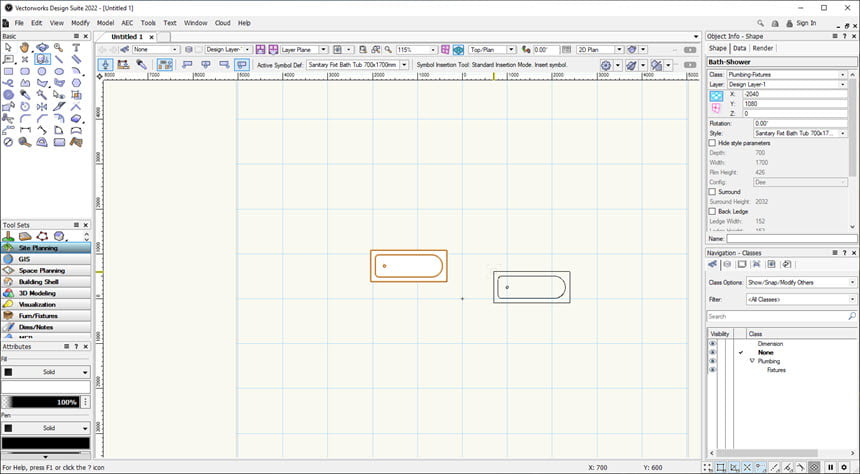Screen dimensions: 860x474
Task: Switch to the Data tab
Action: (x=739, y=48)
